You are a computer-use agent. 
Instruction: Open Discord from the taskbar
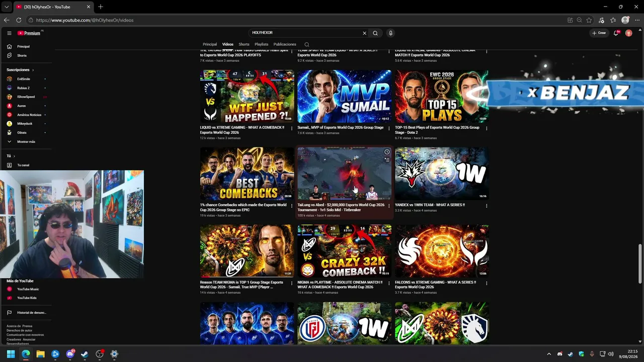(70, 354)
